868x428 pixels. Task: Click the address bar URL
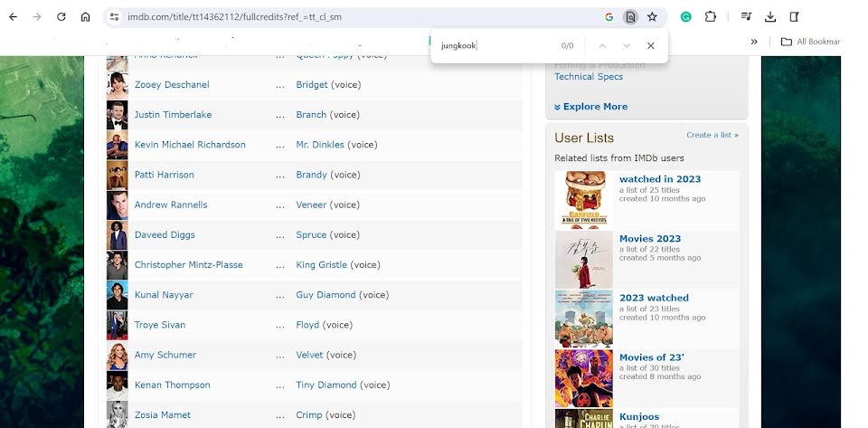click(x=234, y=16)
